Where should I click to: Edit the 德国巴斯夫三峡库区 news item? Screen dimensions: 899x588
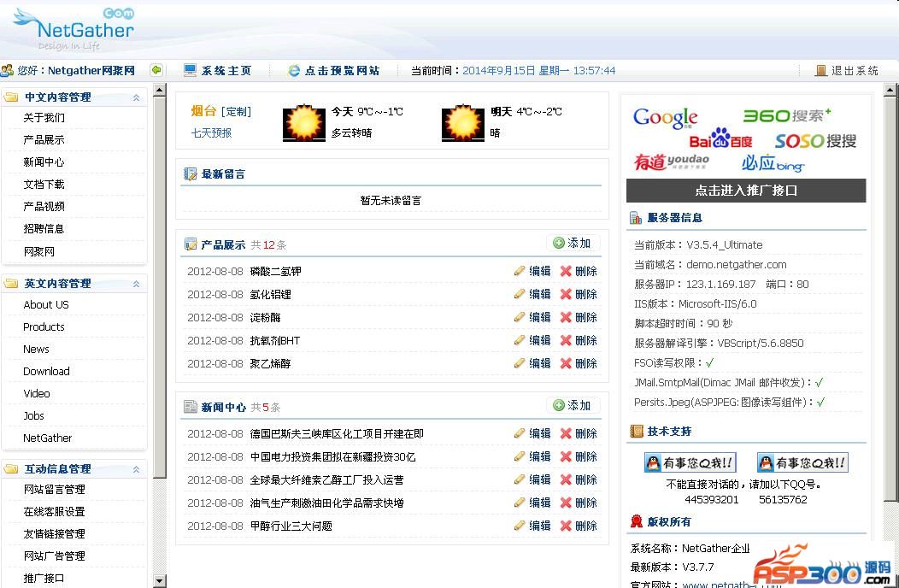coord(532,433)
